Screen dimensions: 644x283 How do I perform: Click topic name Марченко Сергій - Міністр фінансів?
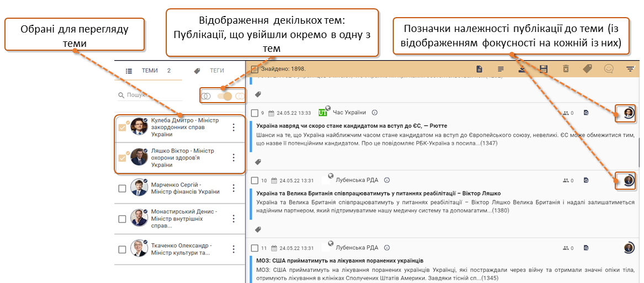click(x=185, y=188)
